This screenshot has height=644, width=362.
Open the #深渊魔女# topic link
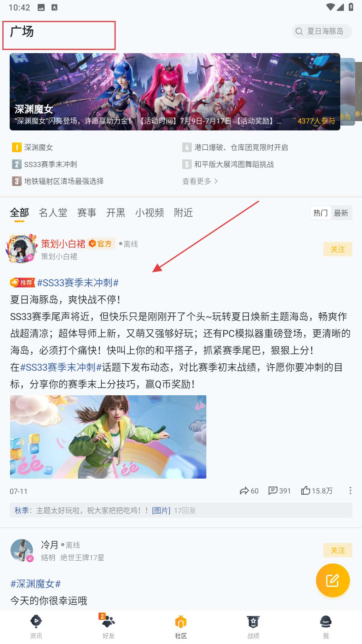pos(35,584)
